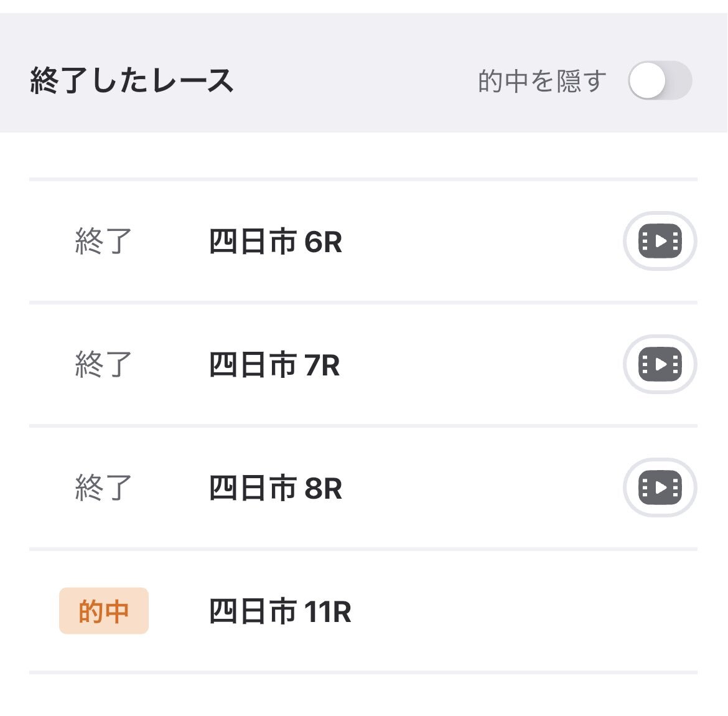The image size is (728, 716).
Task: Click the 終了 status beside 四日市 7R
Action: pos(103,364)
